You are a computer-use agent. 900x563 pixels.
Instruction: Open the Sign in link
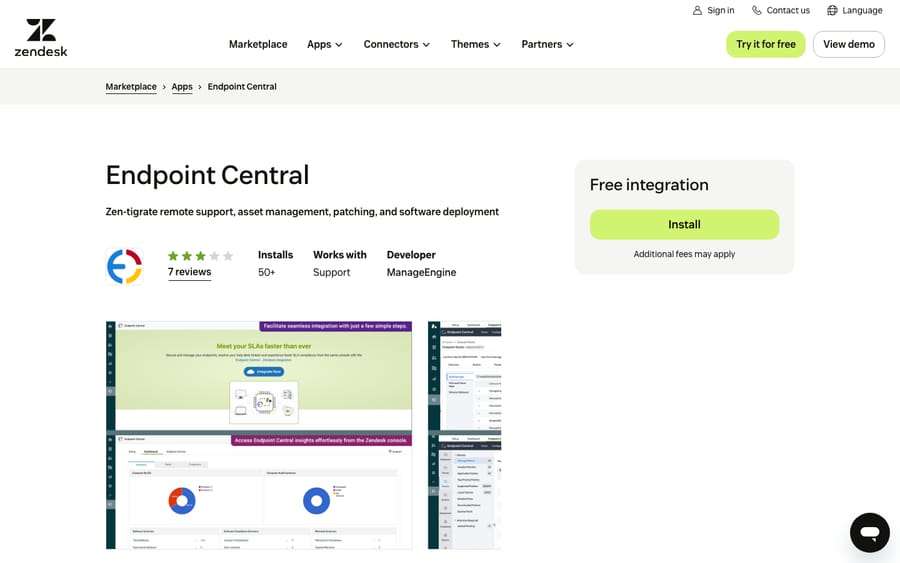coord(713,10)
